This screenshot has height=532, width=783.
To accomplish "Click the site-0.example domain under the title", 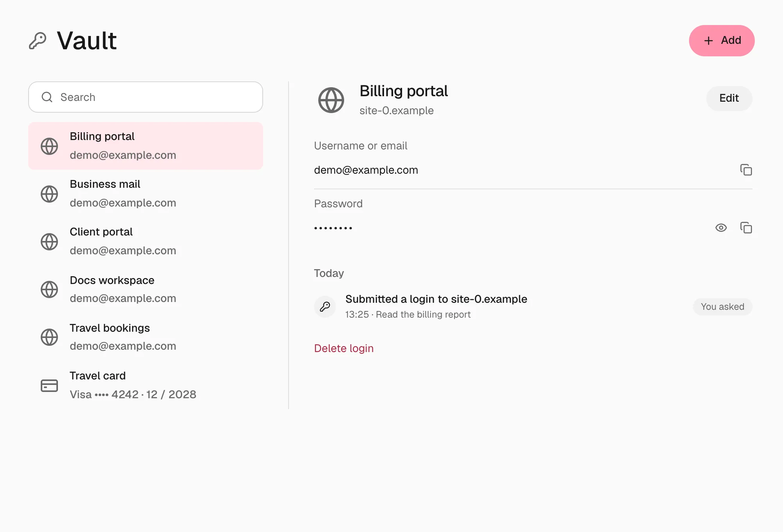I will click(x=397, y=111).
